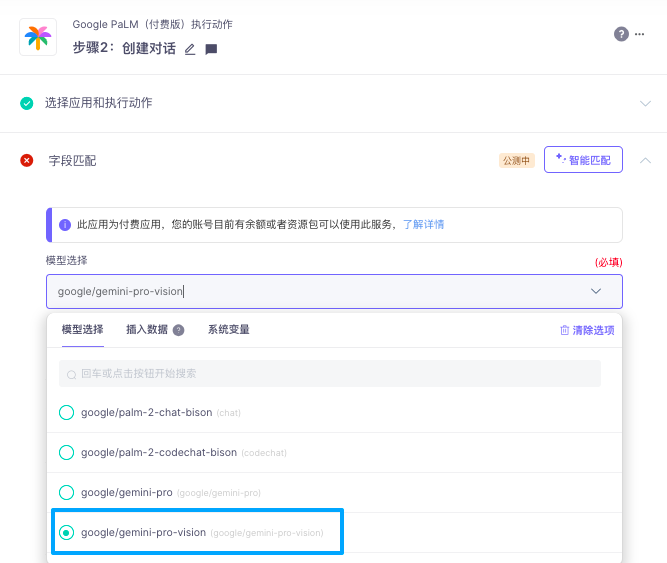Click into the google/gemini-pro-vision model input

point(334,291)
